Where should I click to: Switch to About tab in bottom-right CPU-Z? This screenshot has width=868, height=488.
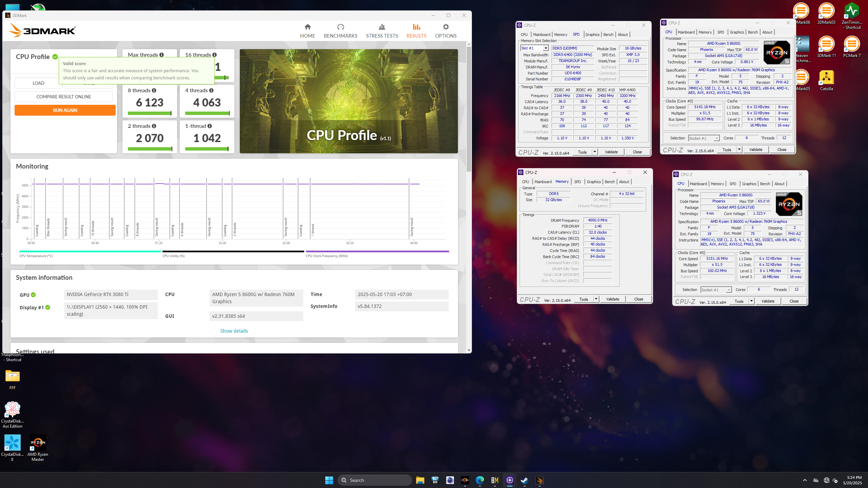point(779,184)
